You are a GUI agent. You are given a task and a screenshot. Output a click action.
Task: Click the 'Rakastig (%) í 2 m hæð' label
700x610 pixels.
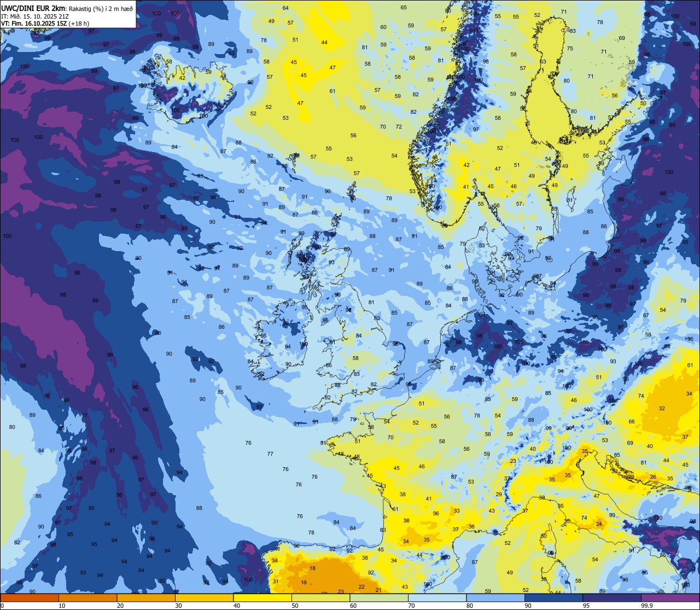tap(101, 8)
